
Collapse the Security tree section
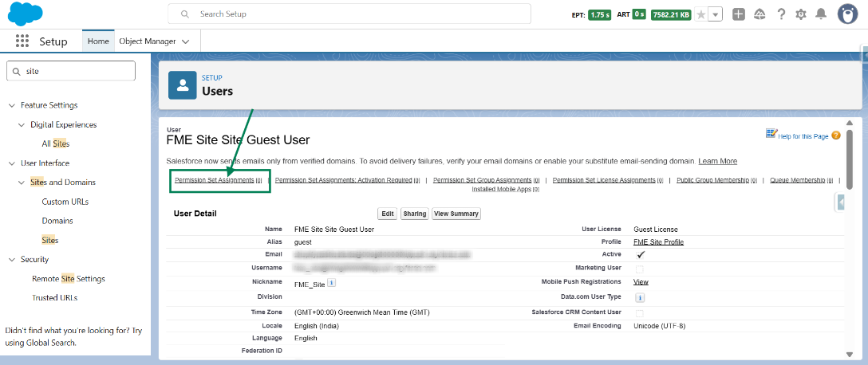coord(12,259)
